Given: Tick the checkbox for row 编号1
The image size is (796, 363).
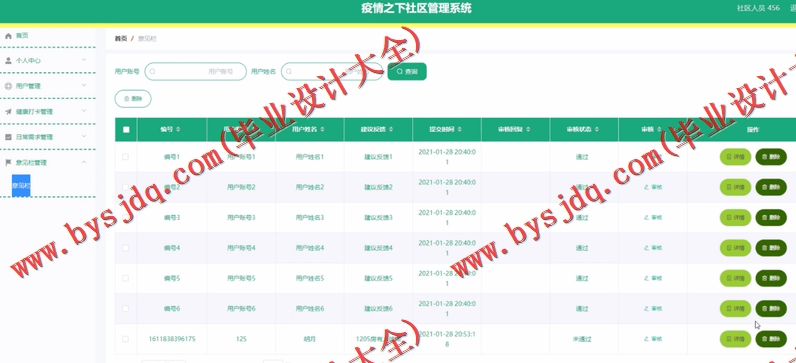Looking at the screenshot, I should [125, 157].
